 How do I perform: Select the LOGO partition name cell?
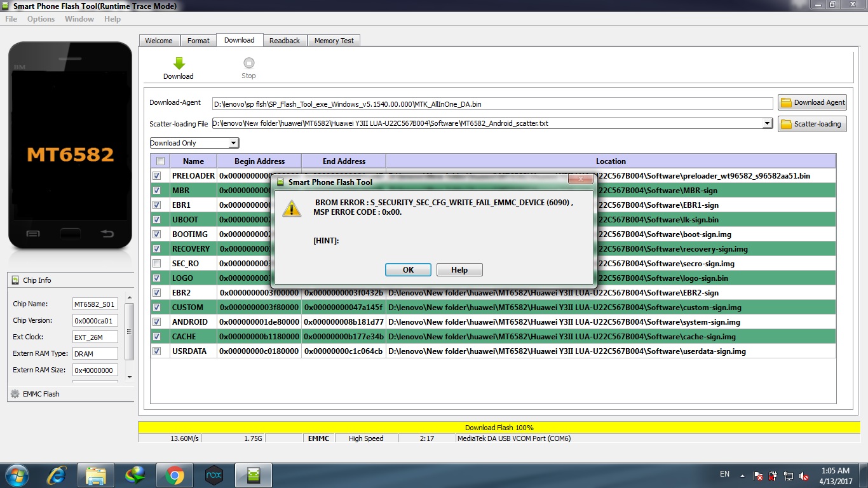[193, 278]
